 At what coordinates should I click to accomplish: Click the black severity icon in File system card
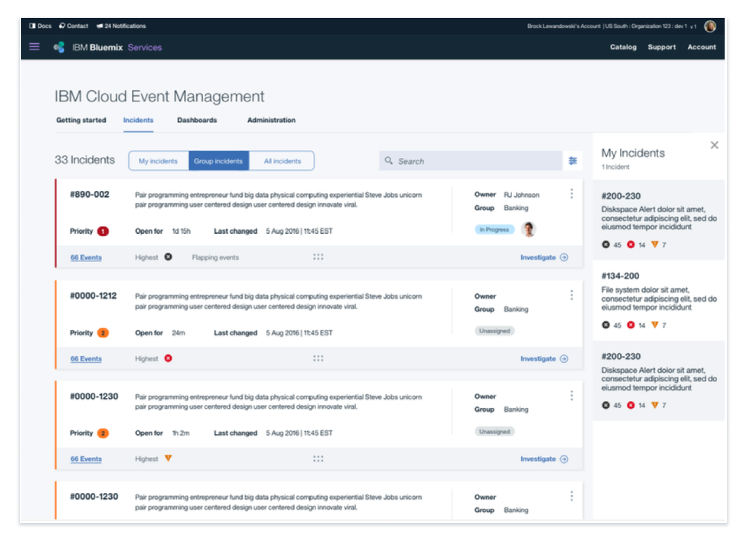point(606,325)
